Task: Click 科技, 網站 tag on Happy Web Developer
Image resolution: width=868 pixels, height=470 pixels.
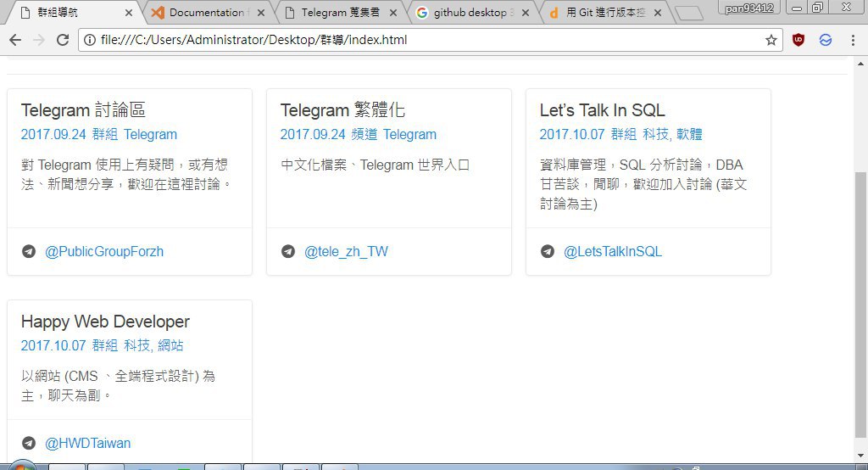Action: click(153, 345)
